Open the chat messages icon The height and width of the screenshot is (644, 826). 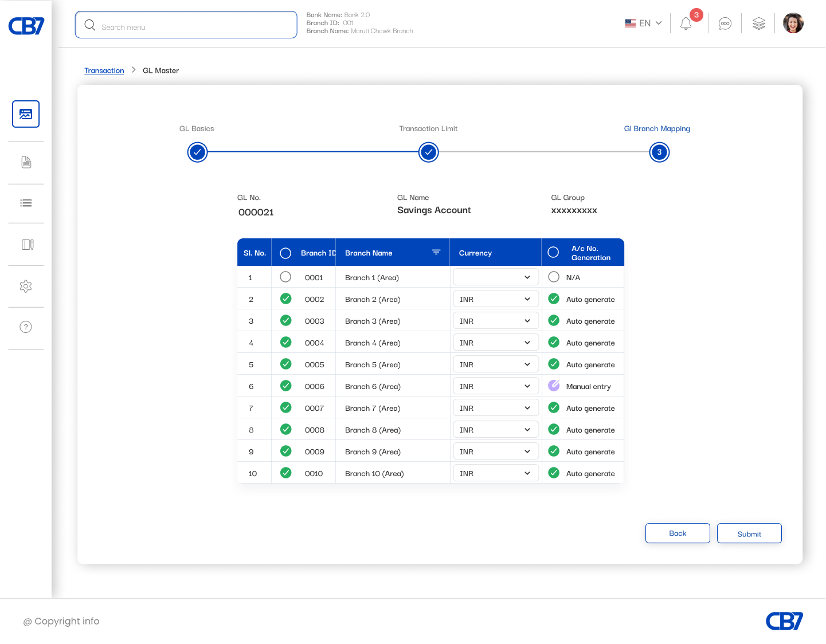(x=725, y=23)
